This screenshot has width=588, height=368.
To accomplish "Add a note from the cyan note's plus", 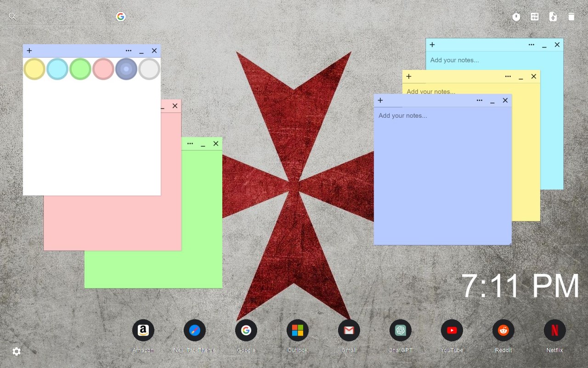I will pos(432,45).
